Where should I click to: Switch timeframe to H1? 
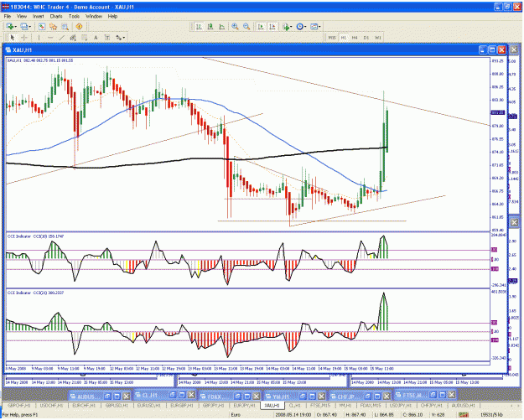coord(344,38)
